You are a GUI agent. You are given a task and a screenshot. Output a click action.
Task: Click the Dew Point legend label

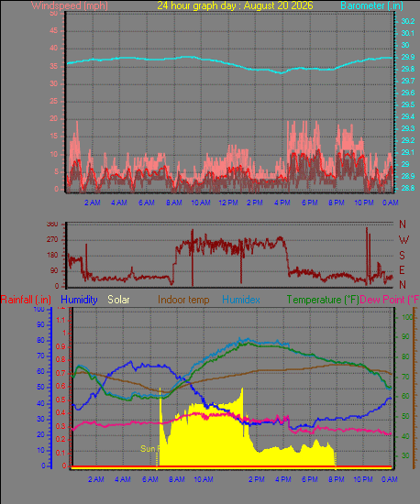click(x=390, y=300)
